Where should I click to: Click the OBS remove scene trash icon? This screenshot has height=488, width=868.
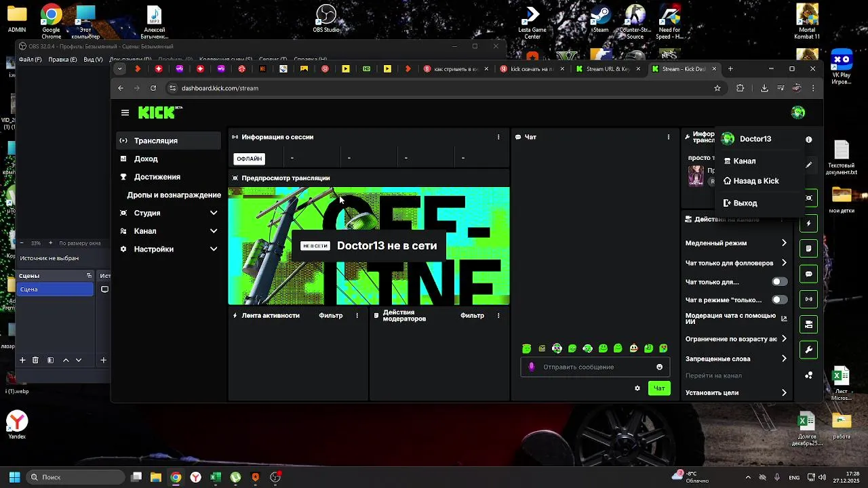pos(35,361)
